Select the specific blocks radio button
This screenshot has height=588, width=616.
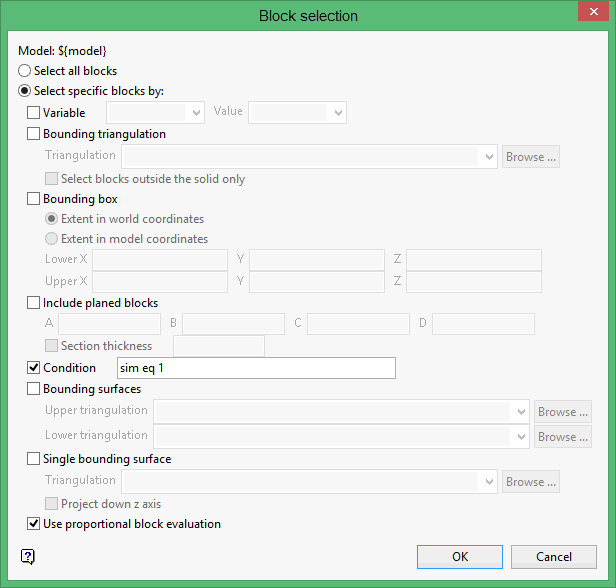tap(25, 91)
